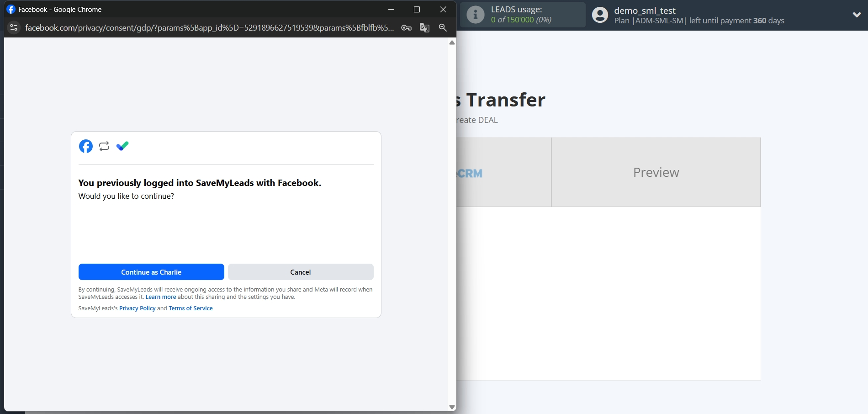Click the user account avatar icon

coord(600,15)
